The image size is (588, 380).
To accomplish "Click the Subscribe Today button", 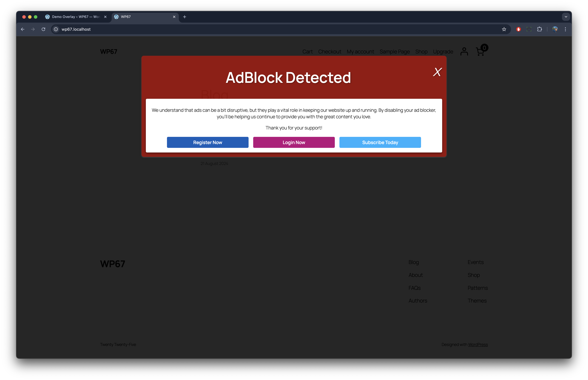I will click(380, 142).
